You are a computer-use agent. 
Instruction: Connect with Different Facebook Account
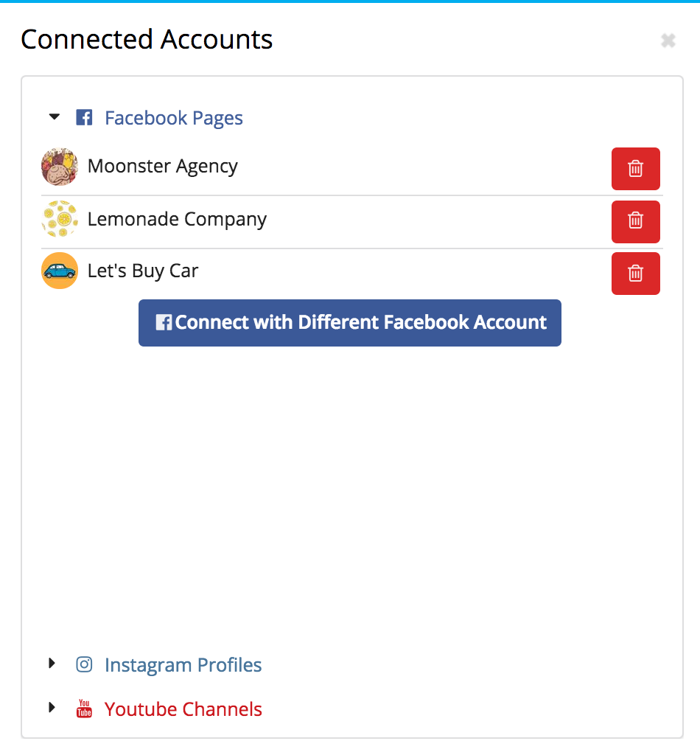[350, 323]
